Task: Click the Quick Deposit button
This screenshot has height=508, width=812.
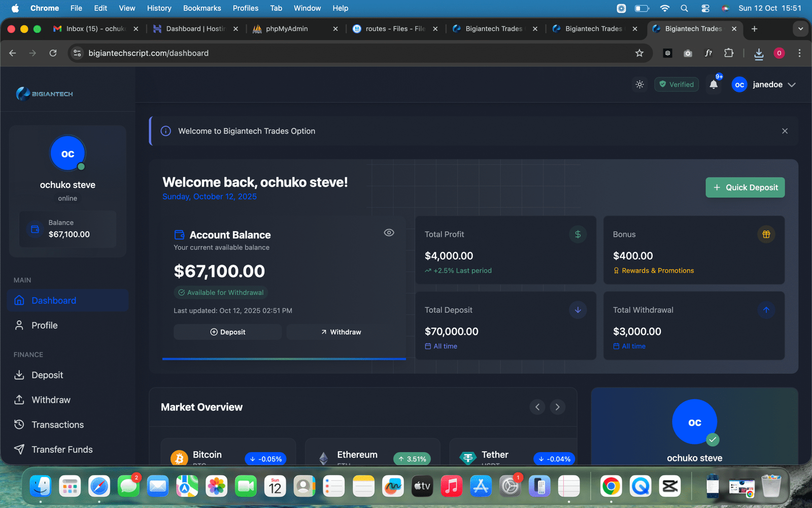Action: tap(745, 187)
